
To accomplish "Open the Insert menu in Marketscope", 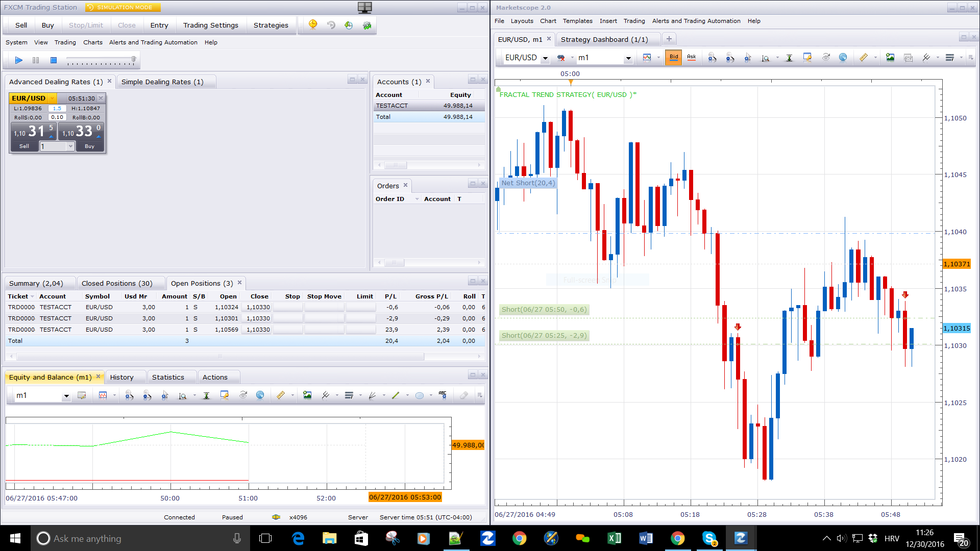I will 608,21.
